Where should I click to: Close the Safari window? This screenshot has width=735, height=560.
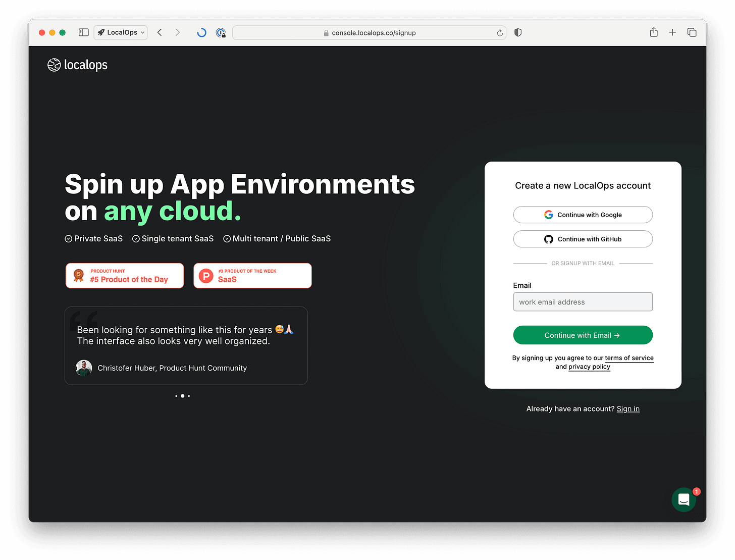[42, 32]
